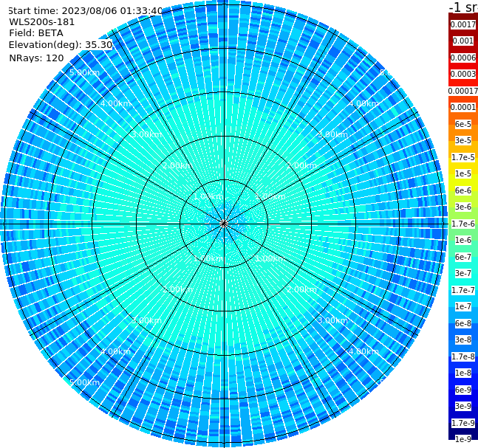Select the 6e-8 colorbar label
The width and height of the screenshot is (478, 448).
click(x=463, y=323)
